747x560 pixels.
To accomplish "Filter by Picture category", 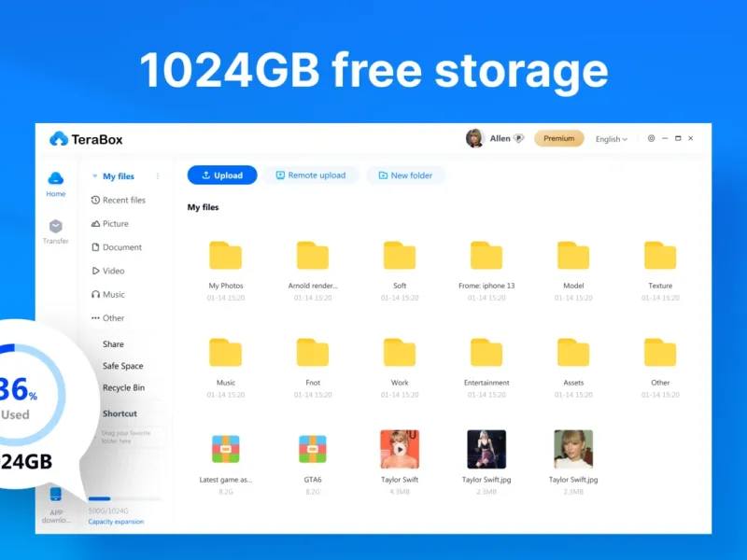I will pos(109,223).
